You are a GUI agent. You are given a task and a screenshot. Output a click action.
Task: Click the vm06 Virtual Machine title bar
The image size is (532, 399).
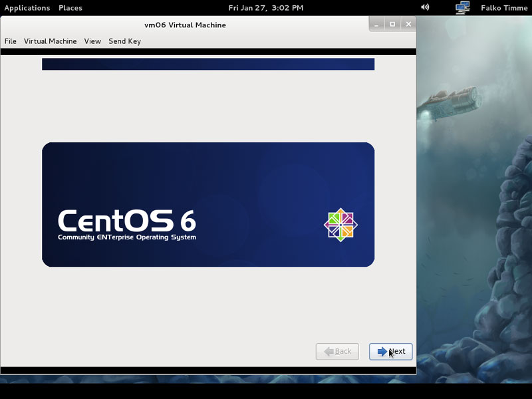186,25
